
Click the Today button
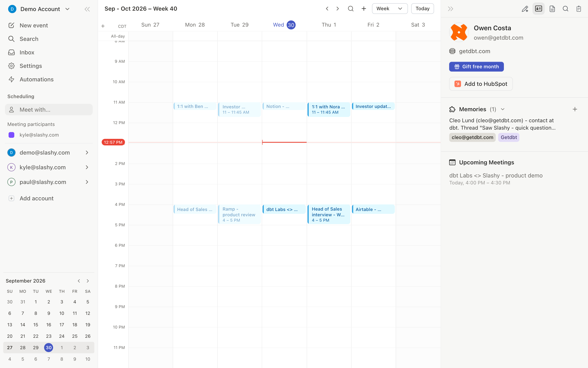(x=422, y=9)
